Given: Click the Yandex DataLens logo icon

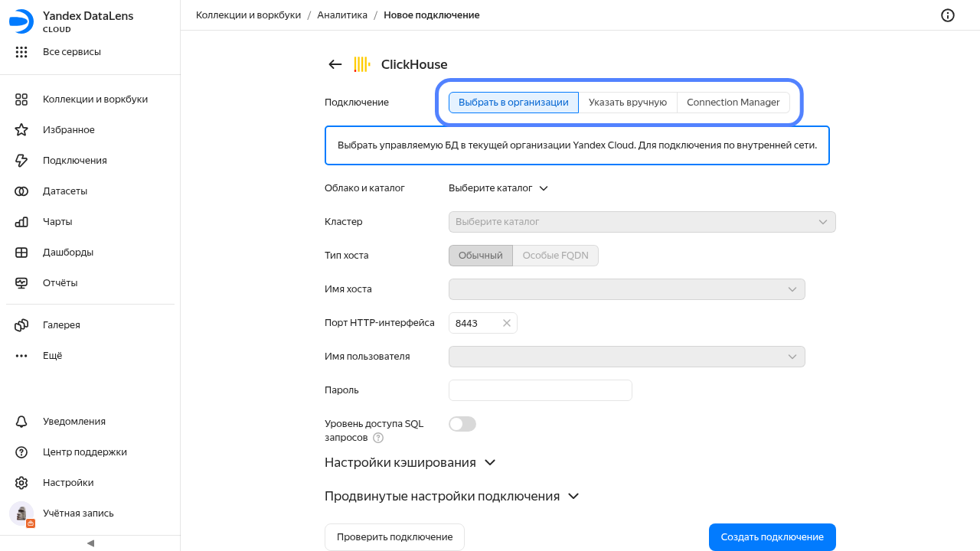Looking at the screenshot, I should 21,21.
